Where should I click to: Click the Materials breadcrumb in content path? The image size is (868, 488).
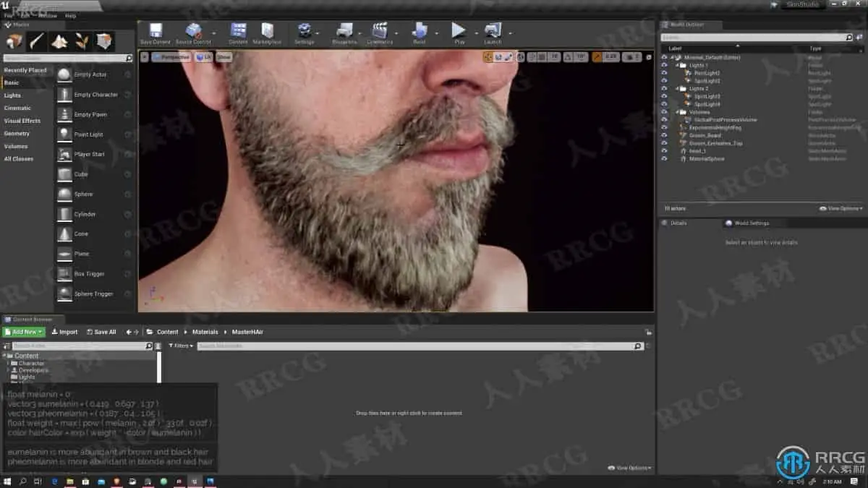coord(205,332)
